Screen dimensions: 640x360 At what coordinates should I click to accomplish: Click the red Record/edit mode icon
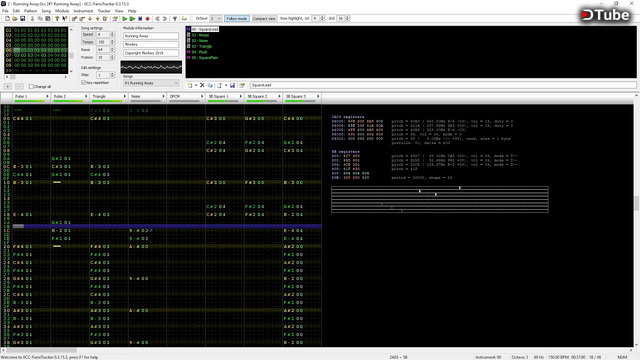pyautogui.click(x=148, y=19)
